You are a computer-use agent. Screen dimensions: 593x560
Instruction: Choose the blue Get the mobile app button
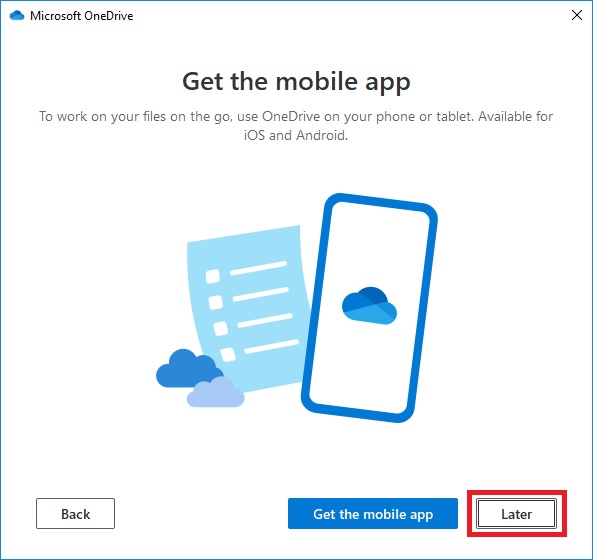pos(373,513)
